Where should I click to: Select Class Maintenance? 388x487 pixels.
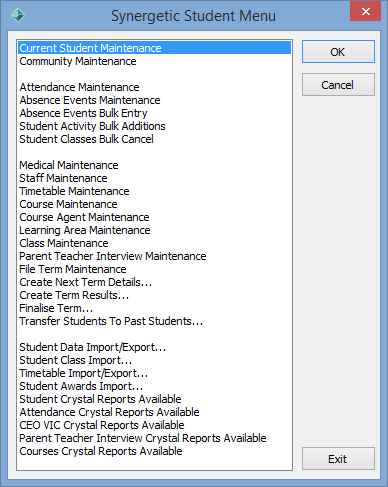click(64, 243)
